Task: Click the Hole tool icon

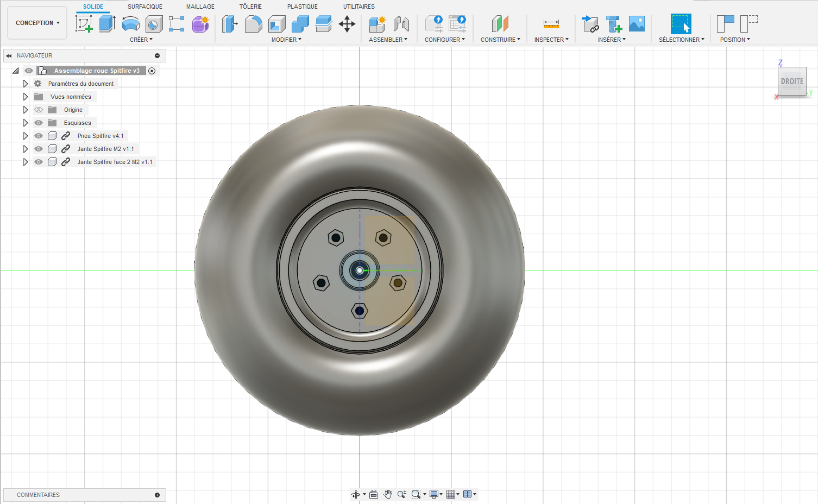Action: tap(154, 24)
